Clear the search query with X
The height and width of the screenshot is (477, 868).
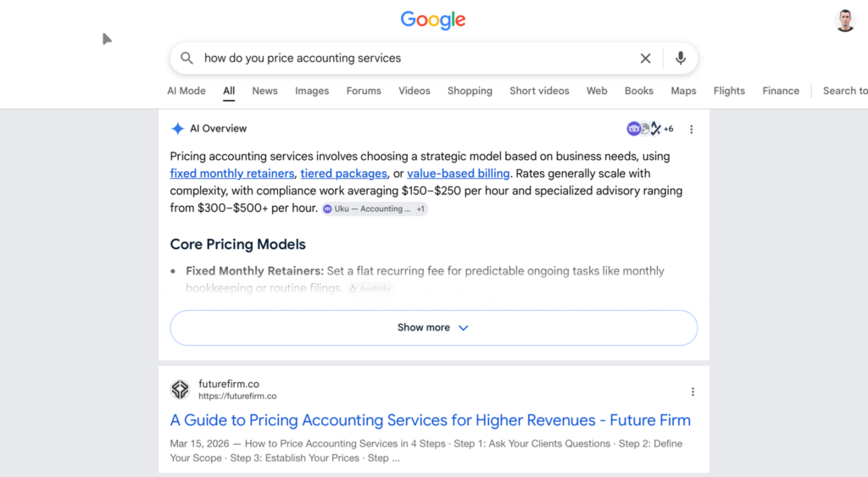pos(645,58)
